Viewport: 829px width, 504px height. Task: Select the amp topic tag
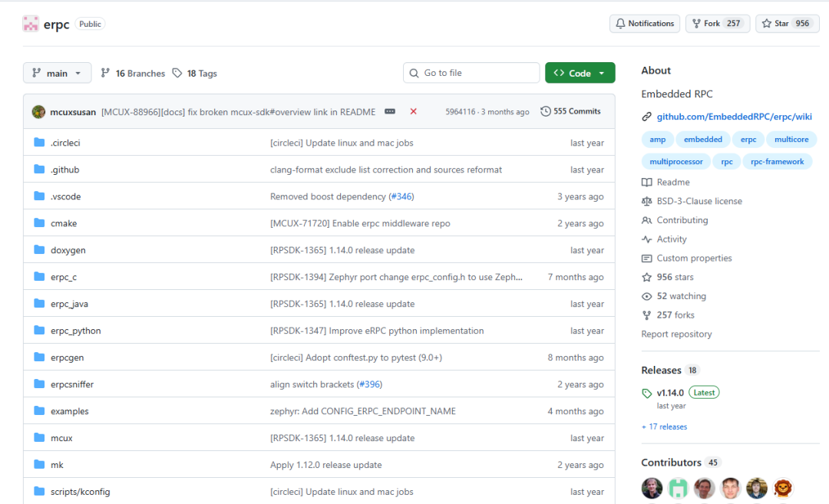pos(657,140)
